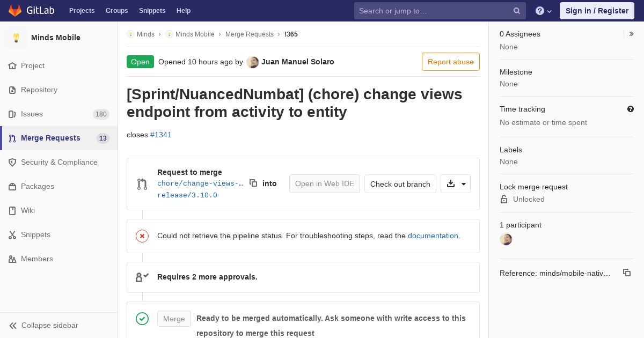Click the Collapse sidebar double-chevron icon
This screenshot has width=644, height=338.
coord(13,325)
